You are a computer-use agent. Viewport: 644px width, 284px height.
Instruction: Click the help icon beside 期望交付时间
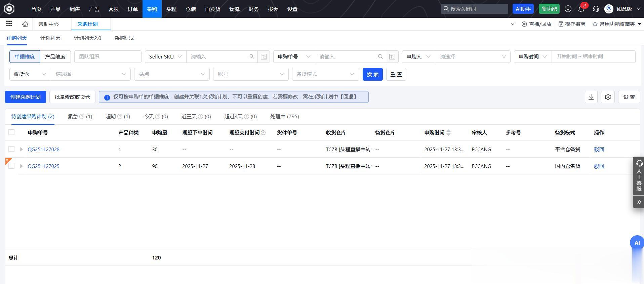click(x=263, y=133)
